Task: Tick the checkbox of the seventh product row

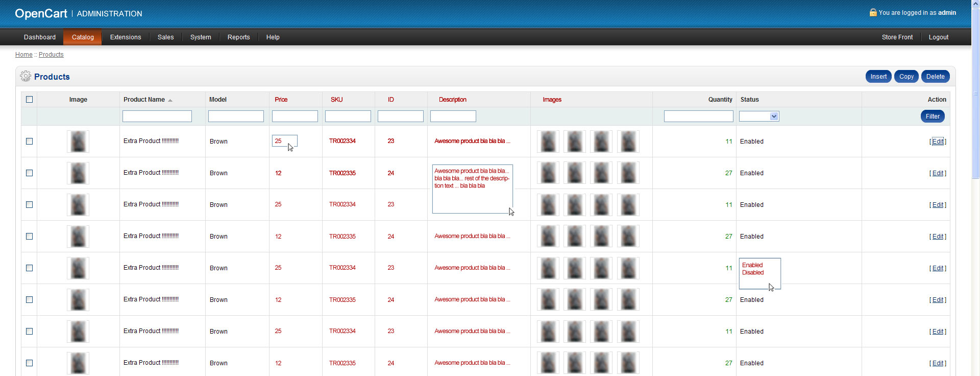Action: pos(29,332)
